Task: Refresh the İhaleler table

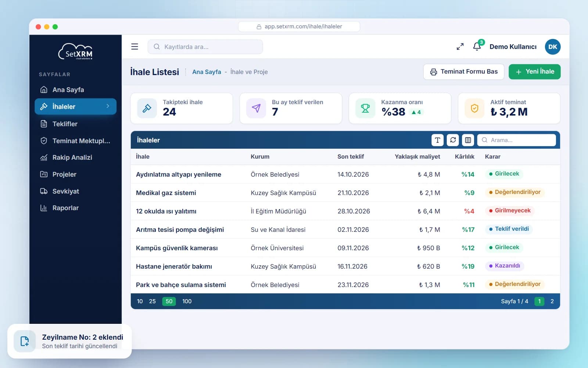Action: pyautogui.click(x=453, y=140)
